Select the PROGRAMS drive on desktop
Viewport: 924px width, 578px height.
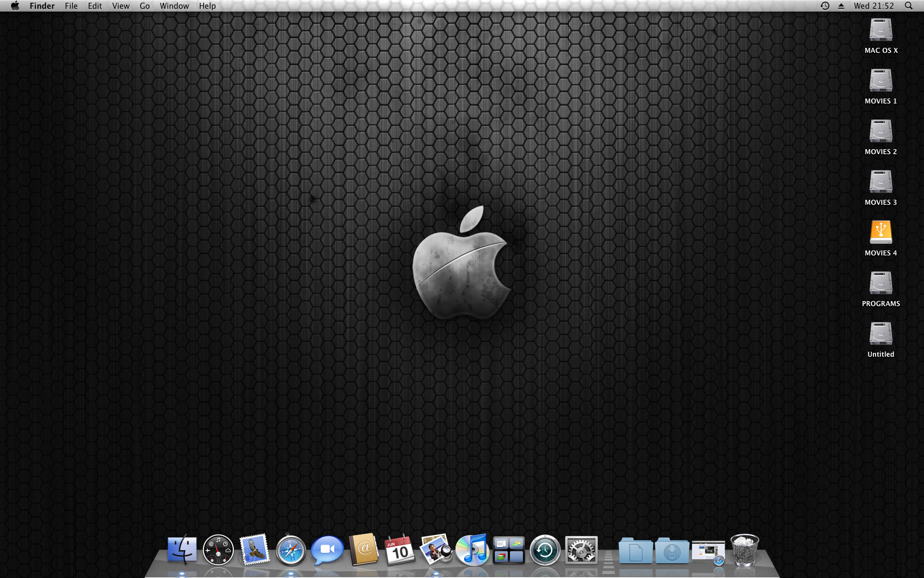point(881,283)
